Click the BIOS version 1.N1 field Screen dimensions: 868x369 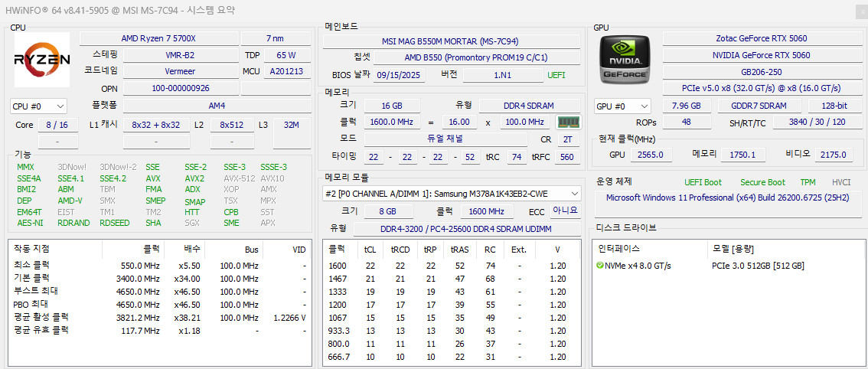(x=502, y=75)
